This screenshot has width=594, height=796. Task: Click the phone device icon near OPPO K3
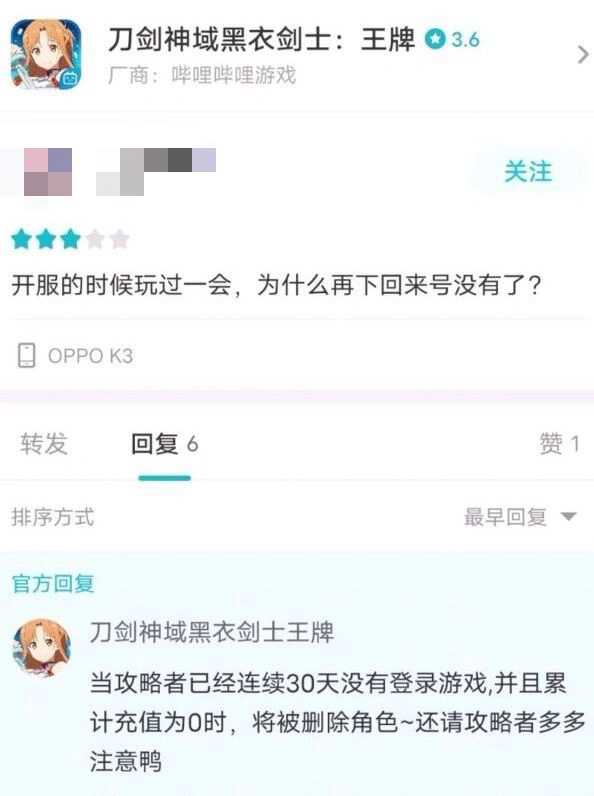[26, 355]
